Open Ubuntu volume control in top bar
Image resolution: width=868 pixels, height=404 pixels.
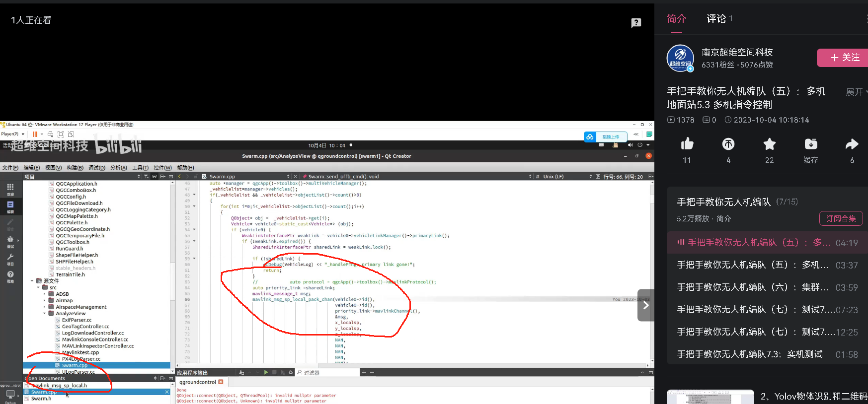[x=631, y=145]
